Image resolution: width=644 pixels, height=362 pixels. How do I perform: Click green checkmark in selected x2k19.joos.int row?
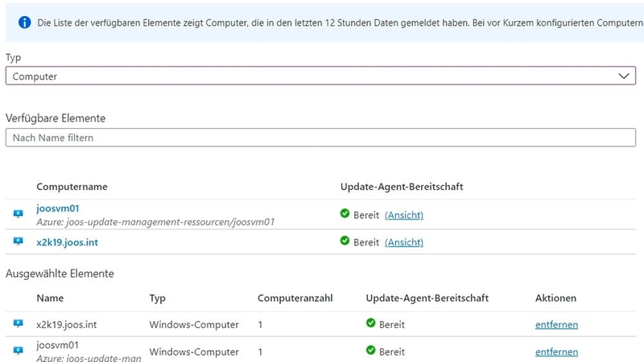370,324
